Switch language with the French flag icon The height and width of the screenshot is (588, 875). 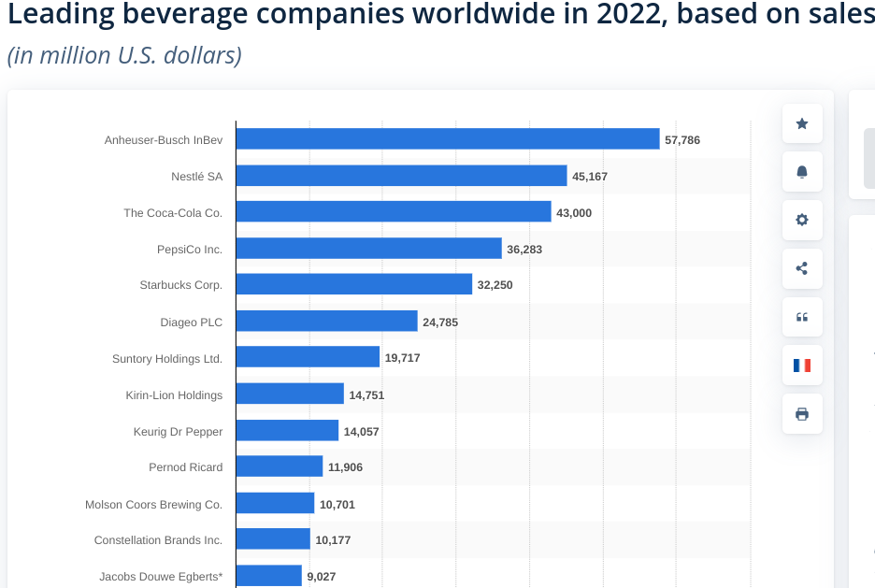pos(802,366)
